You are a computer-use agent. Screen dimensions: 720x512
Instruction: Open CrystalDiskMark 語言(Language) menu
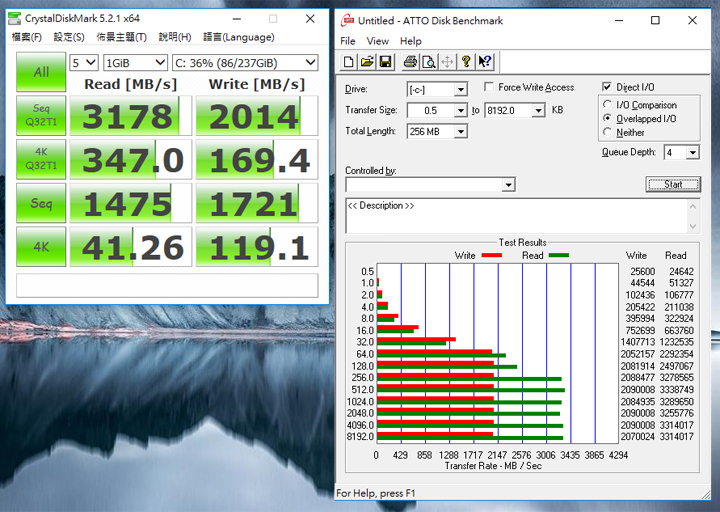pyautogui.click(x=239, y=37)
